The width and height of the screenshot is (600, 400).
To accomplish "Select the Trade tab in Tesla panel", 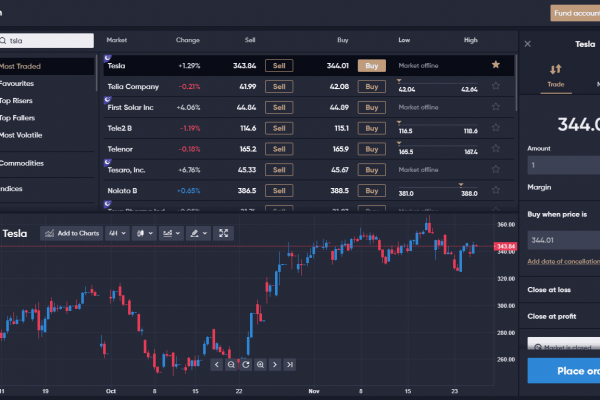I will click(x=556, y=76).
